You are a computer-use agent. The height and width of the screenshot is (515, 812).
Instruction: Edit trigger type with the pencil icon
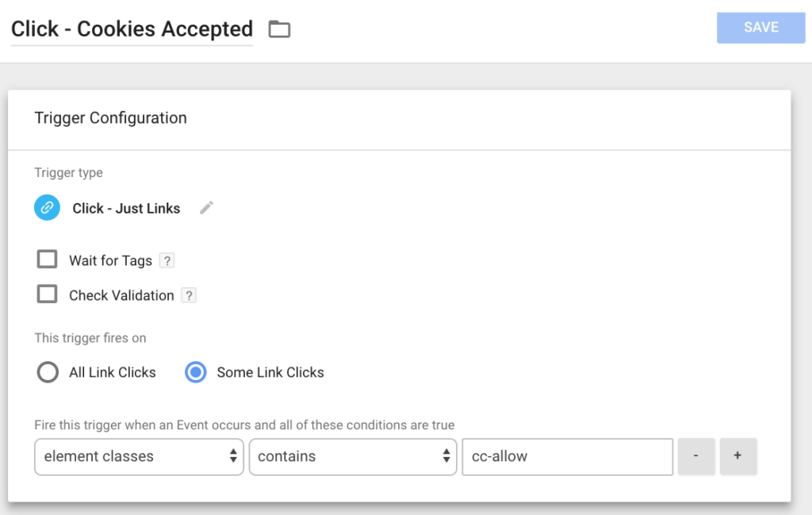(207, 208)
